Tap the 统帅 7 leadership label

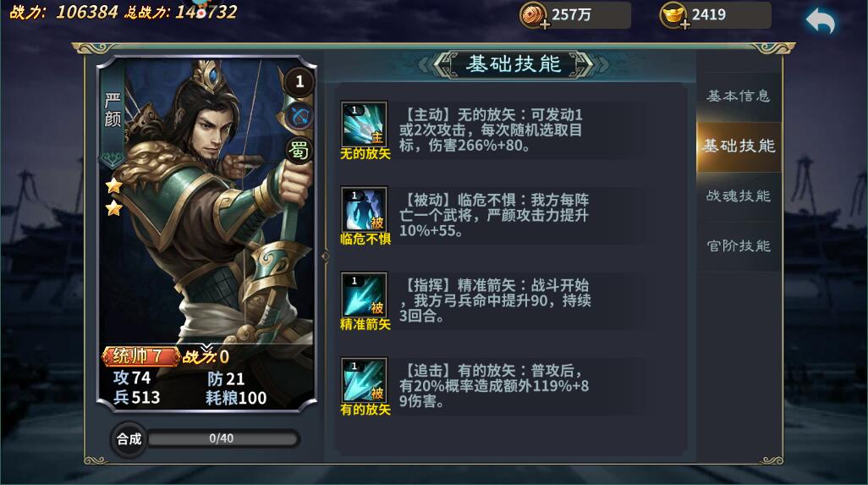(140, 356)
